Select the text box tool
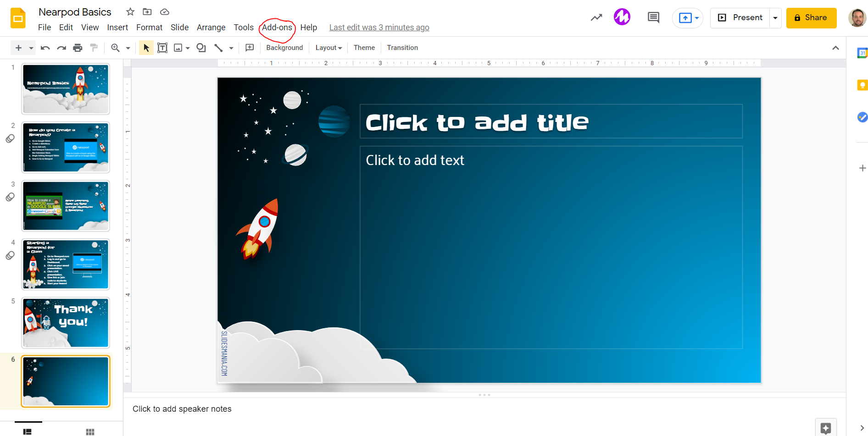The image size is (868, 436). 162,48
